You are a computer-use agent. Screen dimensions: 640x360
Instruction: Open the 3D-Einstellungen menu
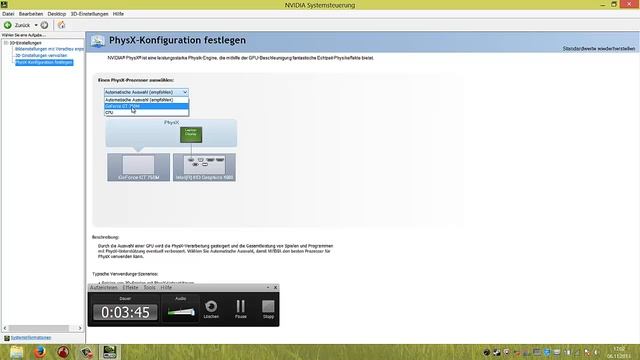pos(89,14)
